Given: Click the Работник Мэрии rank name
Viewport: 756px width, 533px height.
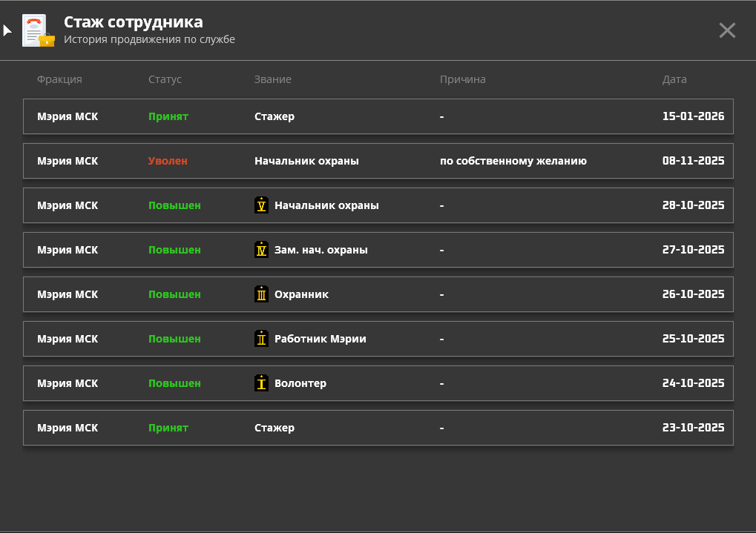Looking at the screenshot, I should [x=320, y=339].
